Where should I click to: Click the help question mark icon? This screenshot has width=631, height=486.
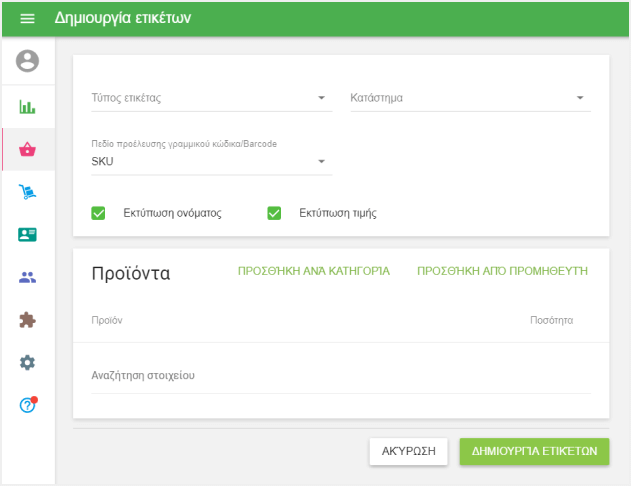[x=27, y=405]
